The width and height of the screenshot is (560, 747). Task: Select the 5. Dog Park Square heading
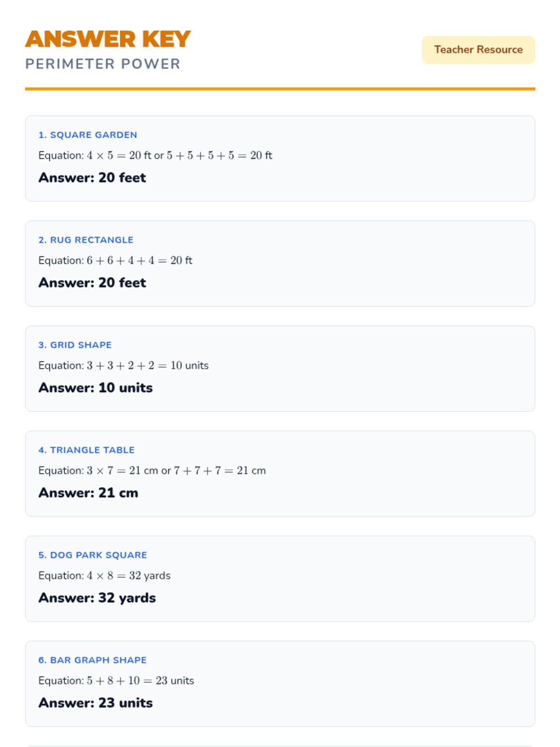click(x=93, y=555)
